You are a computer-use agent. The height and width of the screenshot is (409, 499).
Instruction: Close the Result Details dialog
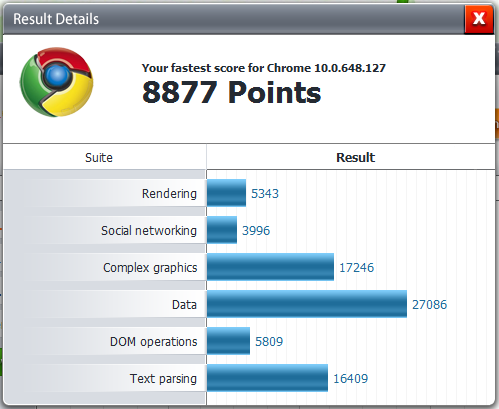tap(479, 19)
